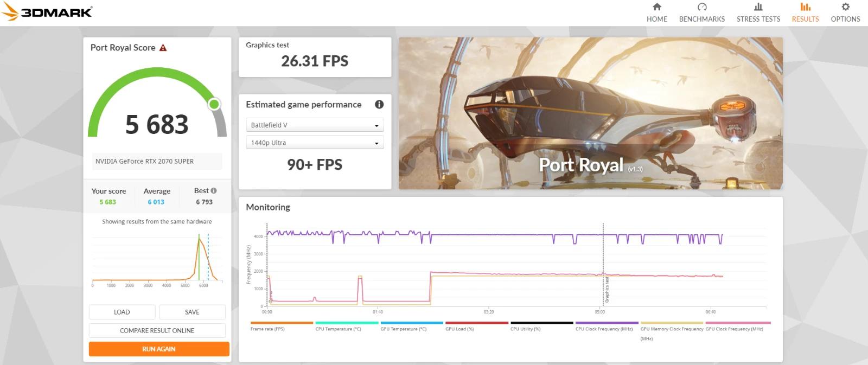Click the info icon beside Estimated game performance
The image size is (868, 365).
point(379,104)
